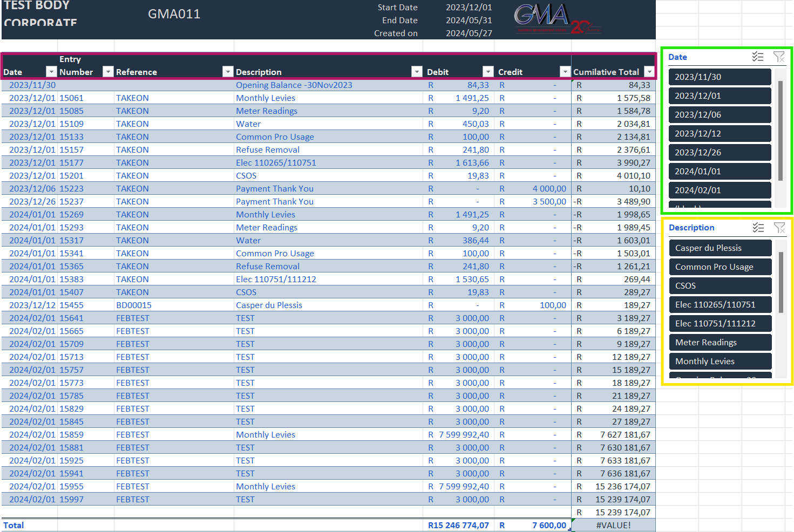
Task: Select the debit amount 1 530,65
Action: tap(459, 279)
